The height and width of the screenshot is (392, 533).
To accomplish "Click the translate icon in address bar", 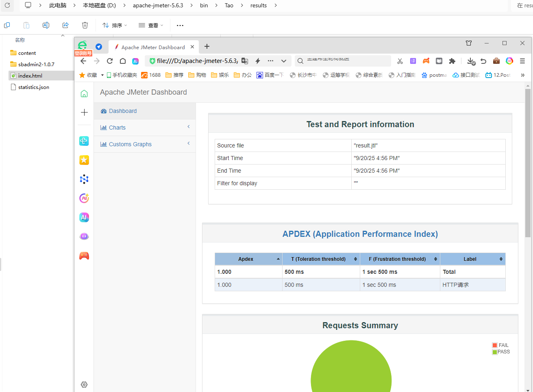I will pos(245,61).
